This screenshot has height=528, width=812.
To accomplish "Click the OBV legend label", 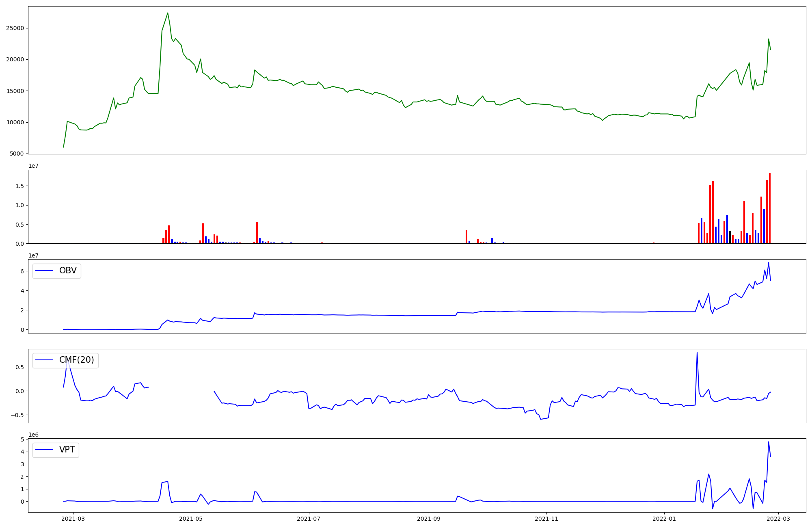I will pos(68,271).
